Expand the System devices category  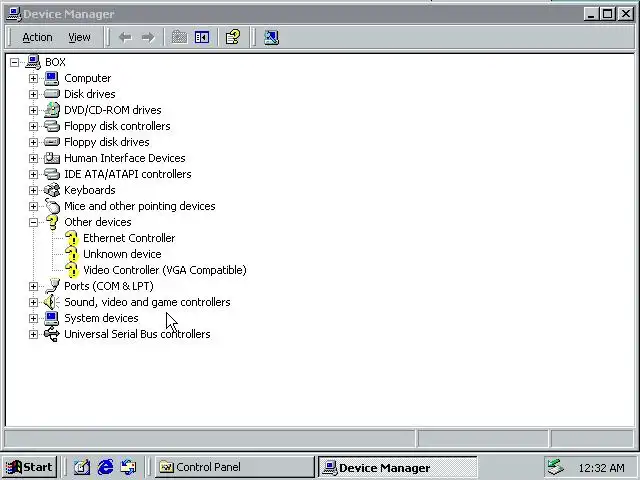pos(33,318)
